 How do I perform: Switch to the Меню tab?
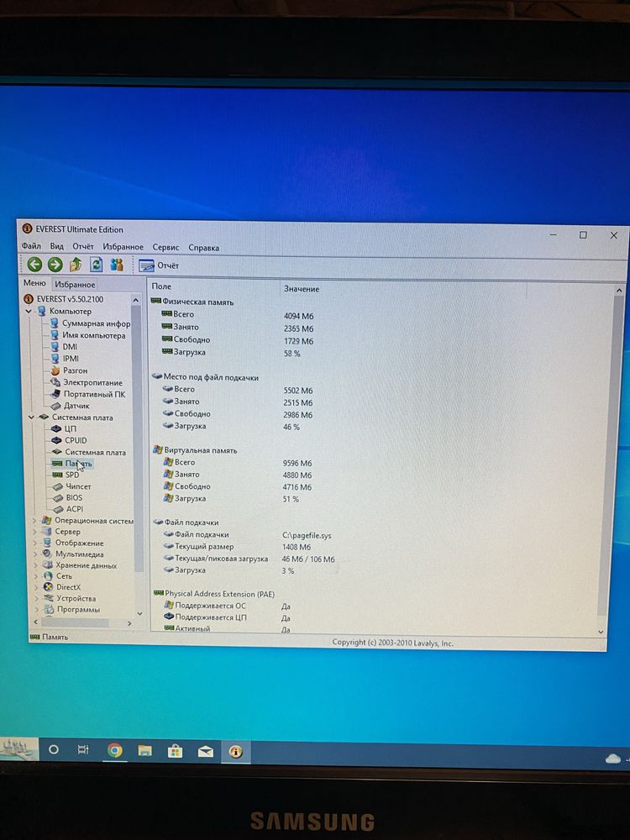coord(34,283)
